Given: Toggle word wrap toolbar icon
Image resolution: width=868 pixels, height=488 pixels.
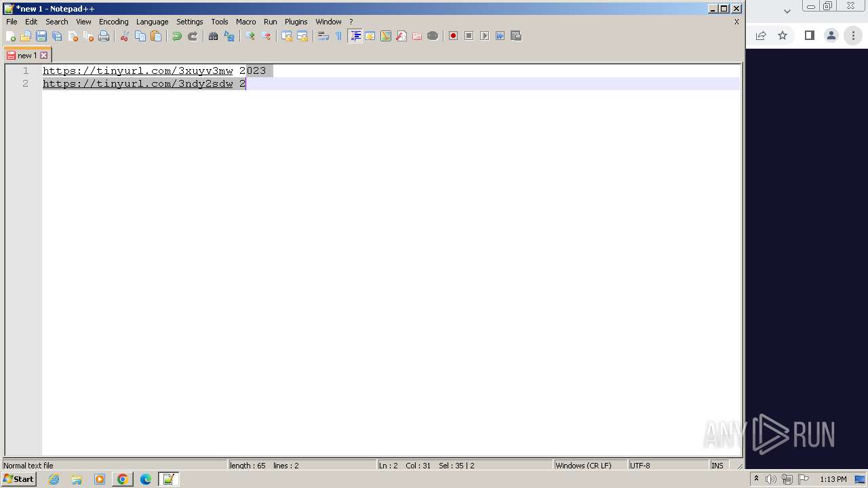Looking at the screenshot, I should point(323,36).
